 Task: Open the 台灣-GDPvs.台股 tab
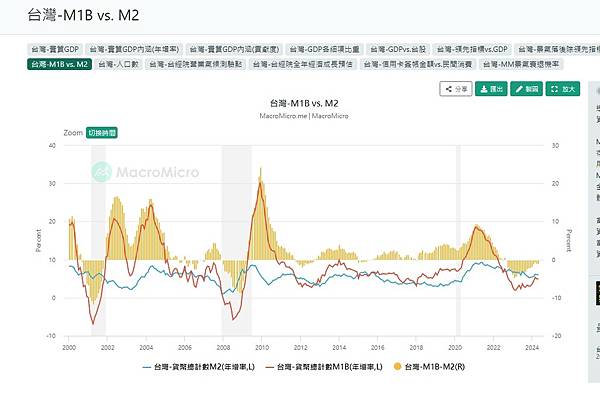[398, 49]
